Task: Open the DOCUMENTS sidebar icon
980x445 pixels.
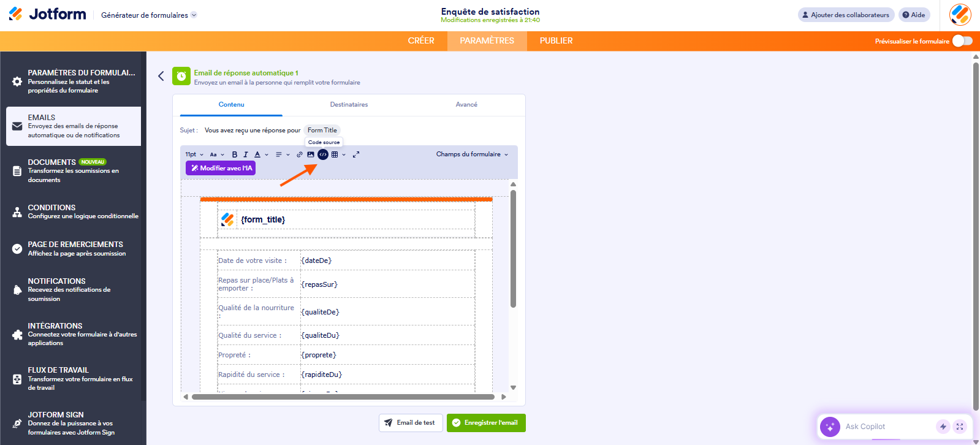Action: 17,171
